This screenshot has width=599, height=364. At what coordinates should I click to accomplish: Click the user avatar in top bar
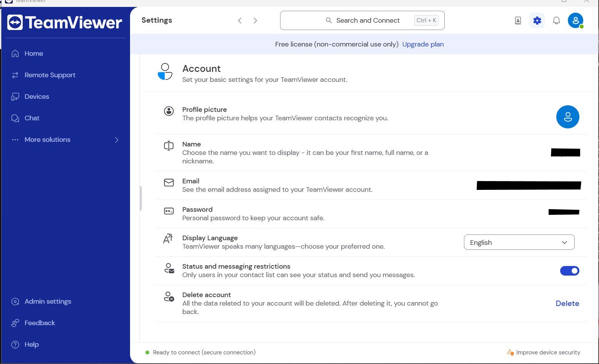coord(576,20)
